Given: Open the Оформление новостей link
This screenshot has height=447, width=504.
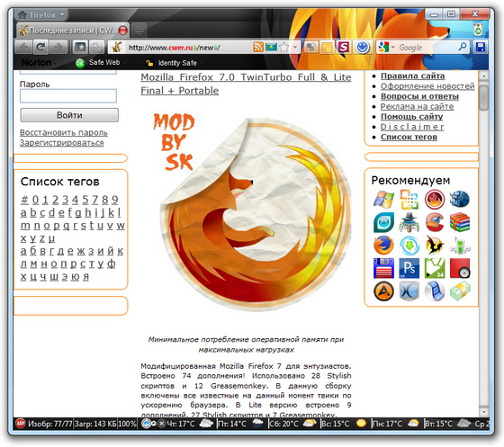Looking at the screenshot, I should click(x=427, y=86).
